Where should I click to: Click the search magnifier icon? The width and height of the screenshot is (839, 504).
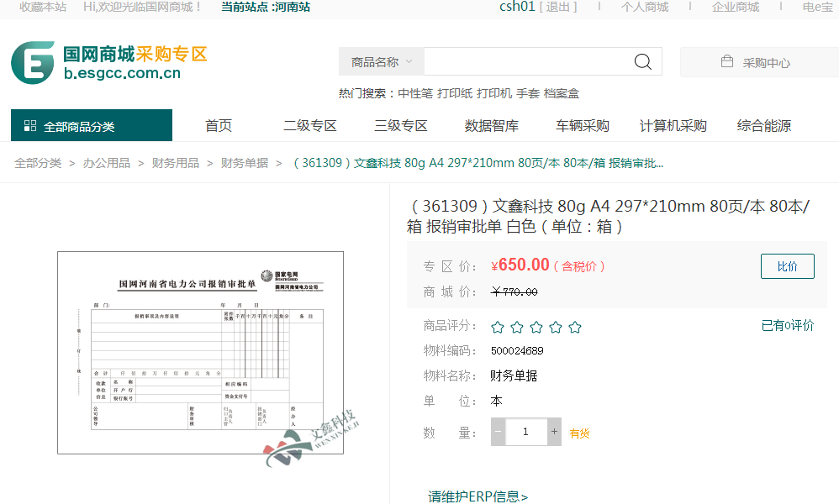coord(642,62)
